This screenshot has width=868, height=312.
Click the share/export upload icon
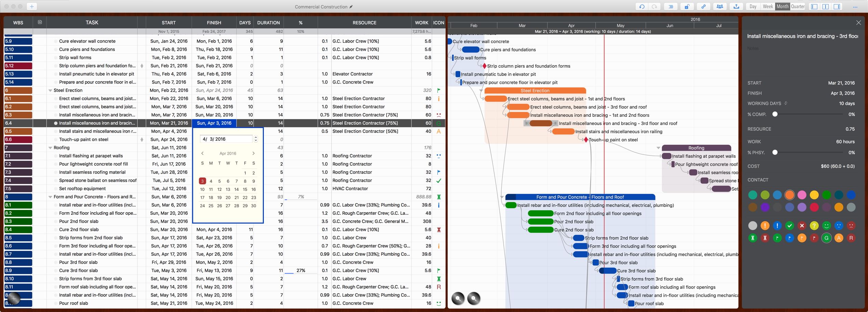point(736,6)
